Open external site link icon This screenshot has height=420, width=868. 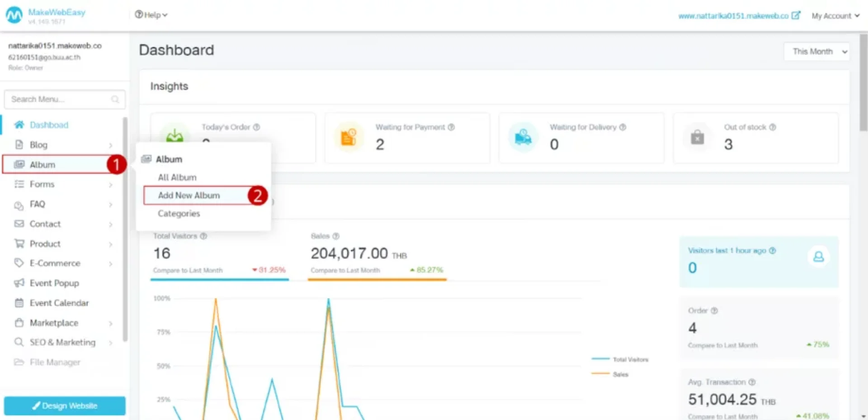(796, 15)
